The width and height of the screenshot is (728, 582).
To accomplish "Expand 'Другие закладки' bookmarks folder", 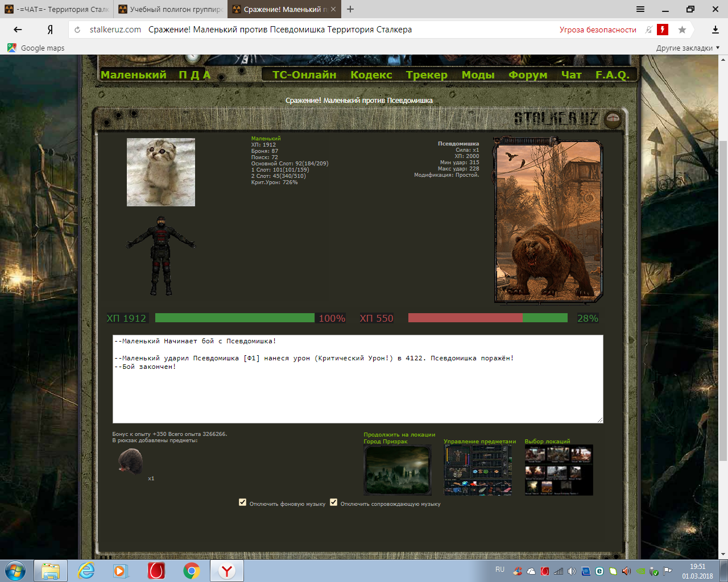I will pos(687,48).
